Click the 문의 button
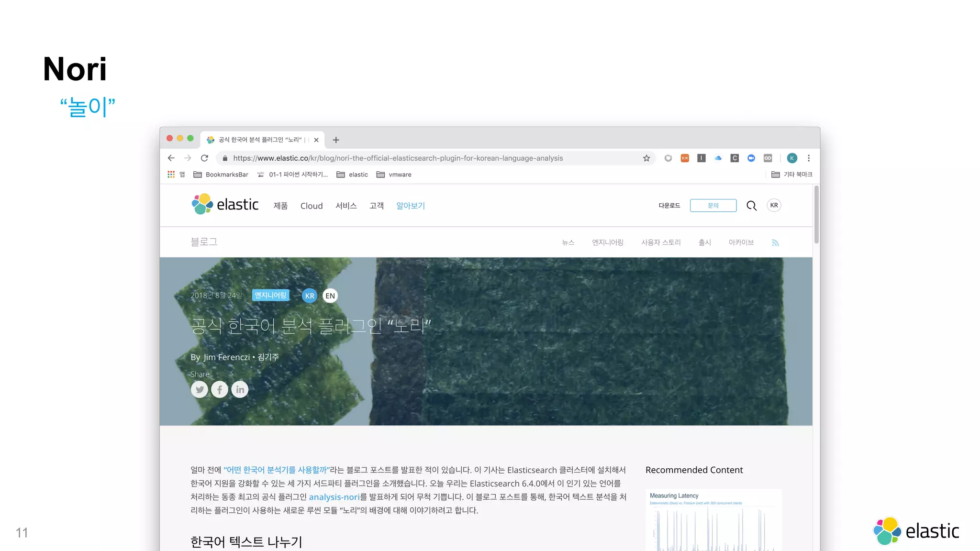Screen dimensions: 980x551 (713, 206)
